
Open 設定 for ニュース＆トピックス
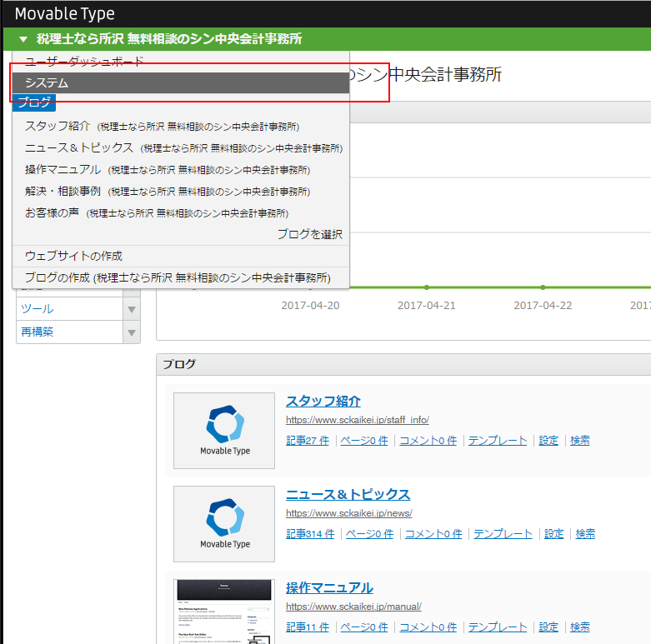click(553, 534)
